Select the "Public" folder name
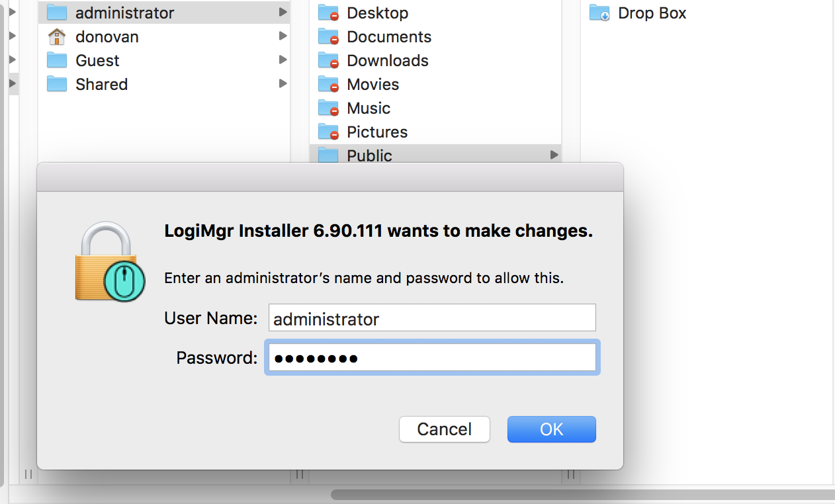The height and width of the screenshot is (504, 835). (x=369, y=155)
